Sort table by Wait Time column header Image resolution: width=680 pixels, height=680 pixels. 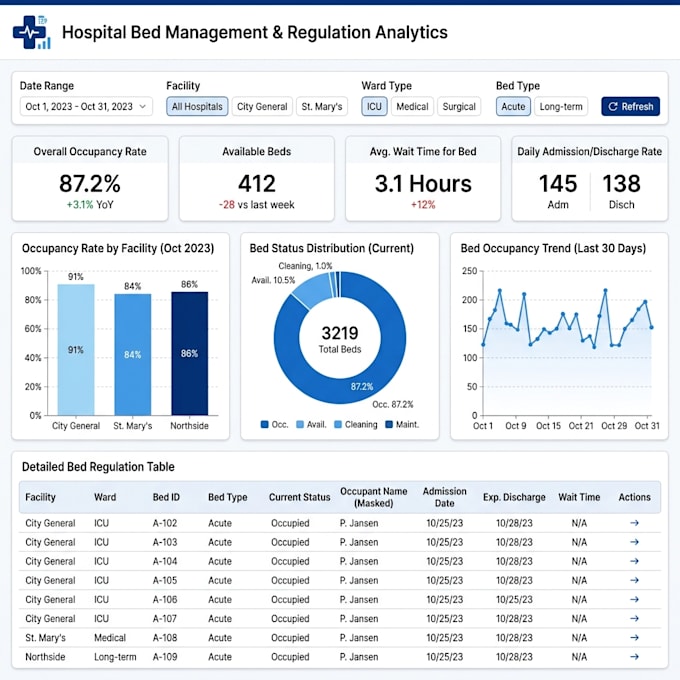579,497
